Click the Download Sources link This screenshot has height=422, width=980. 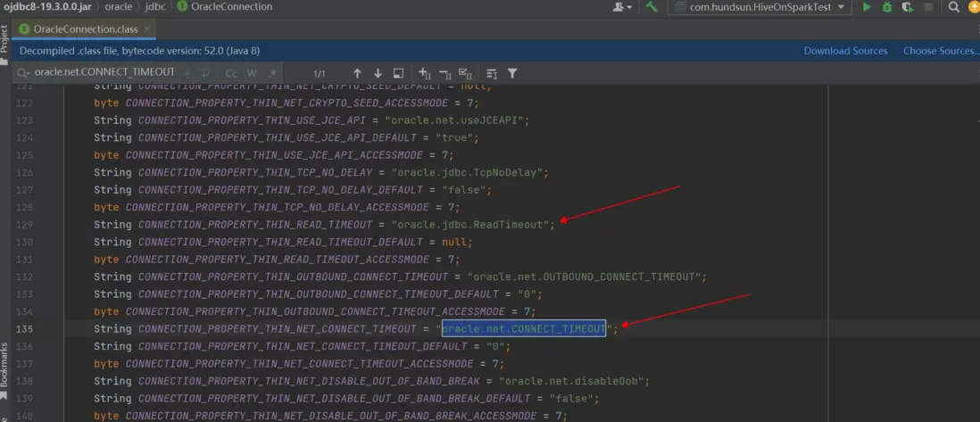click(x=845, y=51)
